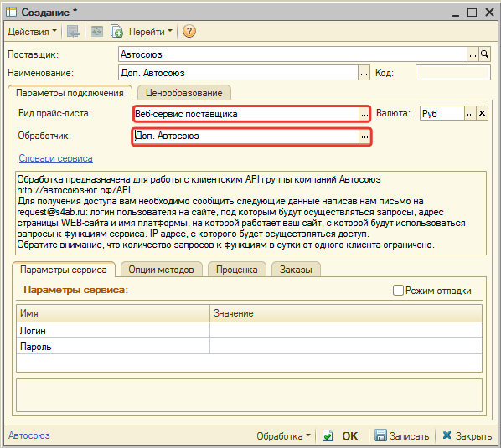Click the find-in-list toolbar icon

(74, 31)
